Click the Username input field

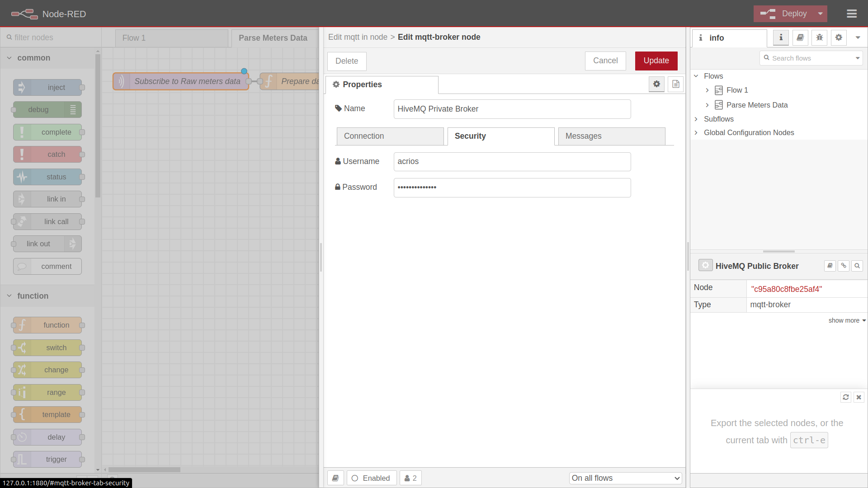pyautogui.click(x=511, y=161)
